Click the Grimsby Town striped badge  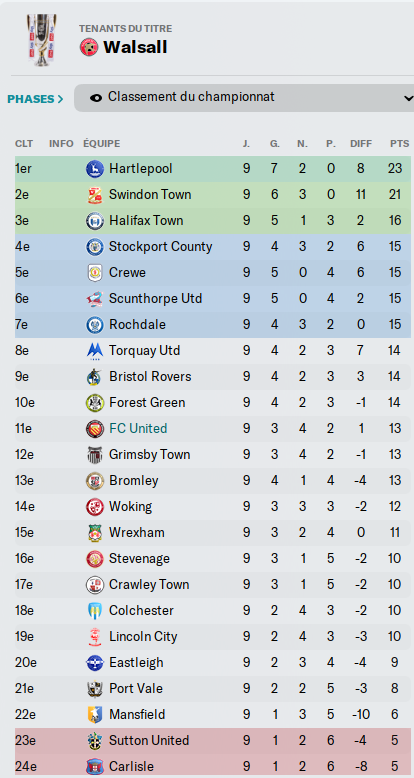95,454
